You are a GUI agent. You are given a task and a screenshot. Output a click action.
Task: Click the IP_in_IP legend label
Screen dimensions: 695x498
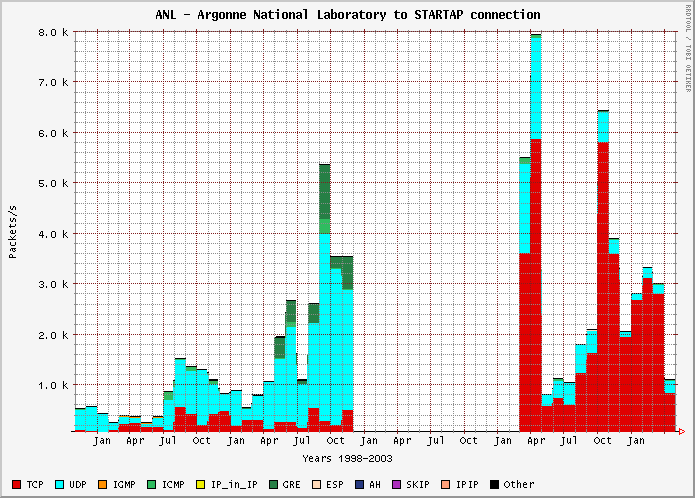(x=234, y=484)
